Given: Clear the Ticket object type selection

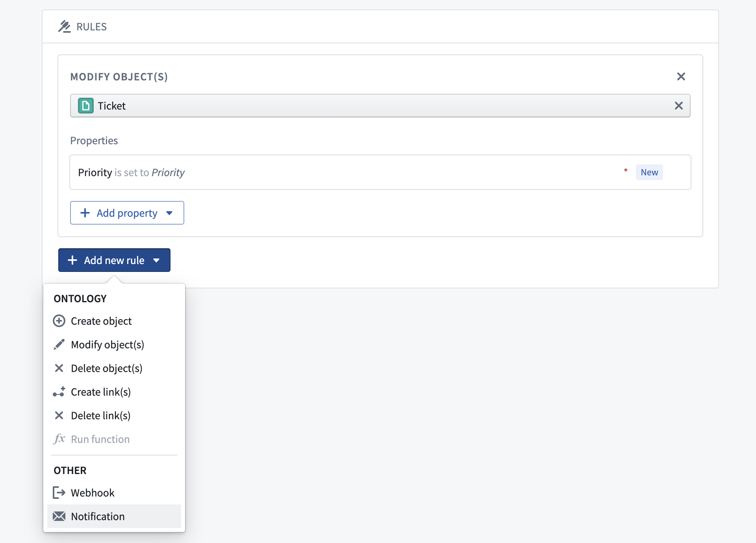Looking at the screenshot, I should (x=679, y=106).
